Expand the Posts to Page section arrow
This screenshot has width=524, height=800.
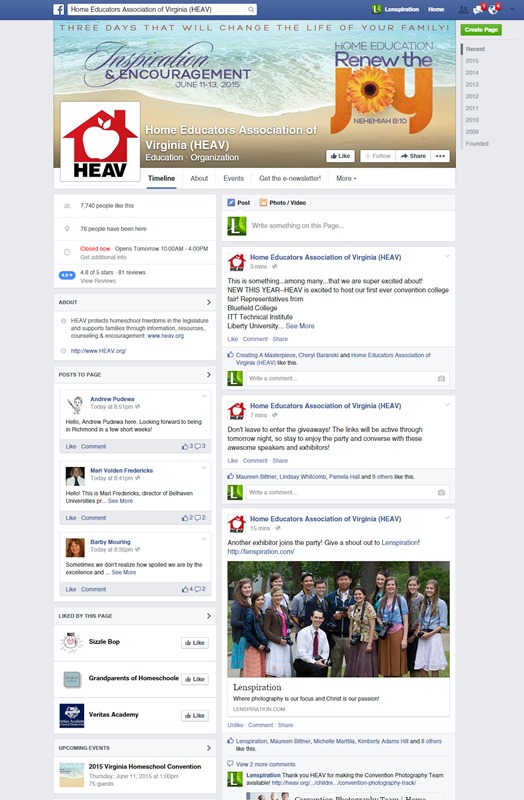tap(209, 374)
